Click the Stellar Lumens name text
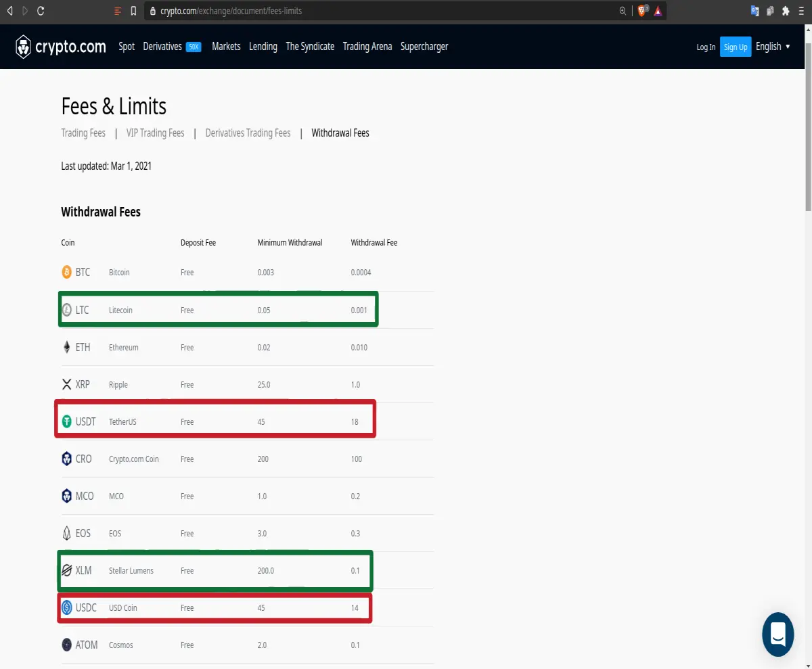This screenshot has width=812, height=669. pos(131,570)
